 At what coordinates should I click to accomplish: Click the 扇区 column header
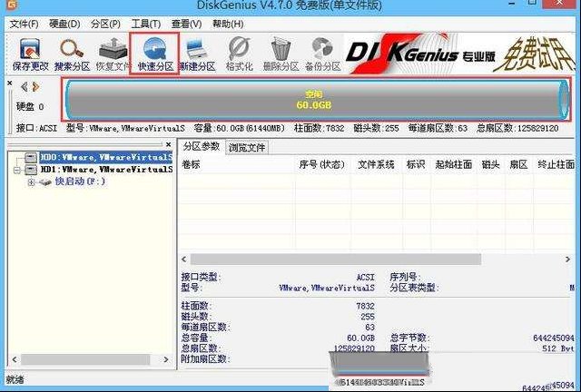pos(518,164)
